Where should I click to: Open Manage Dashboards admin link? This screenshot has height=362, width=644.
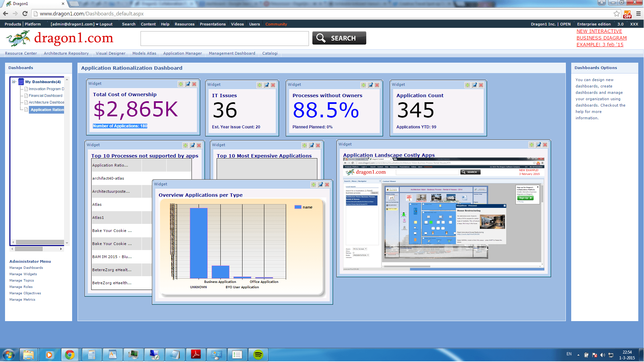[26, 268]
